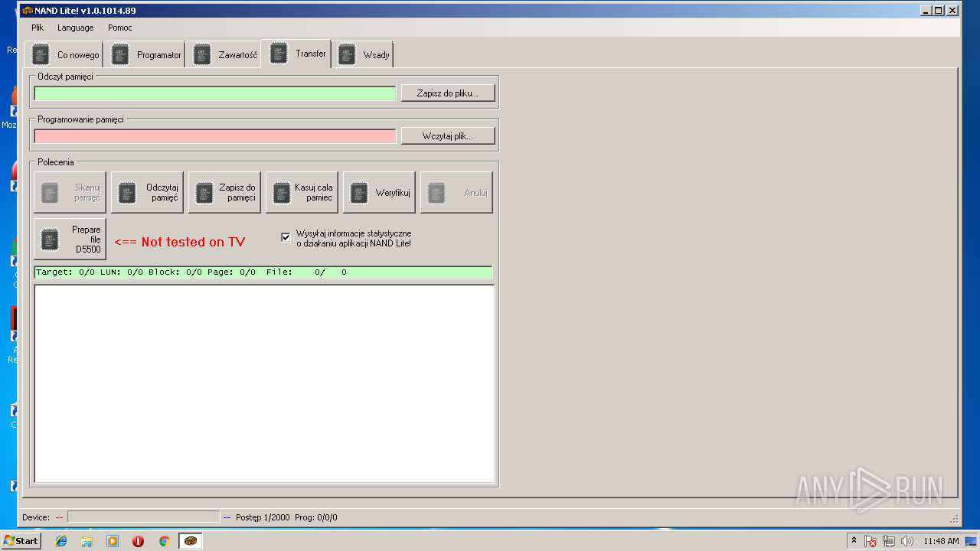
Task: Click the Zapisz do pamięci command button
Action: [224, 192]
